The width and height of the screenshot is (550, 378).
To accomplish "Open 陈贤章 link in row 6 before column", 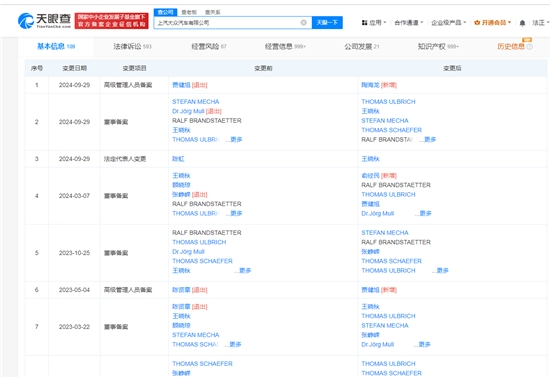I will (181, 290).
